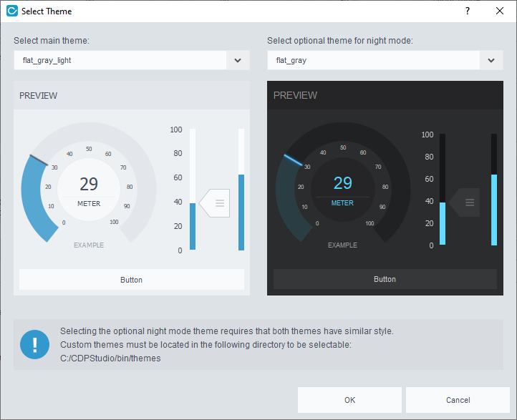Close the Select Theme dialog
Image resolution: width=517 pixels, height=420 pixels.
[x=500, y=11]
